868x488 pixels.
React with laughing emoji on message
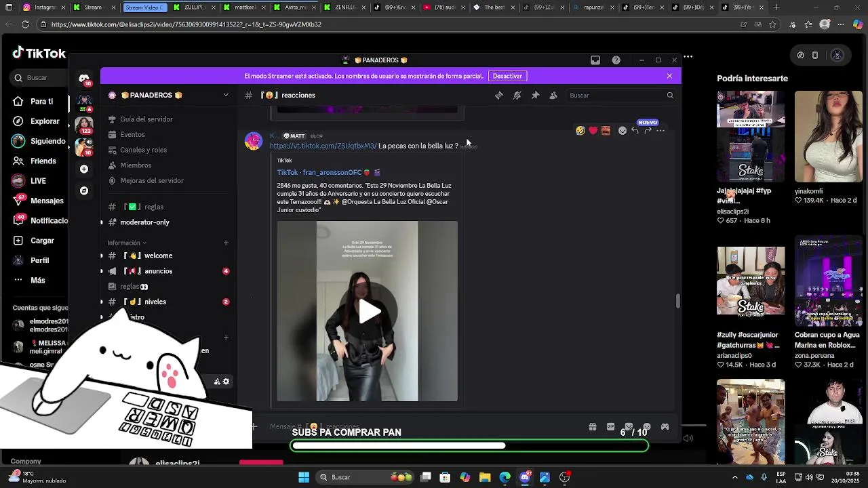pyautogui.click(x=580, y=131)
